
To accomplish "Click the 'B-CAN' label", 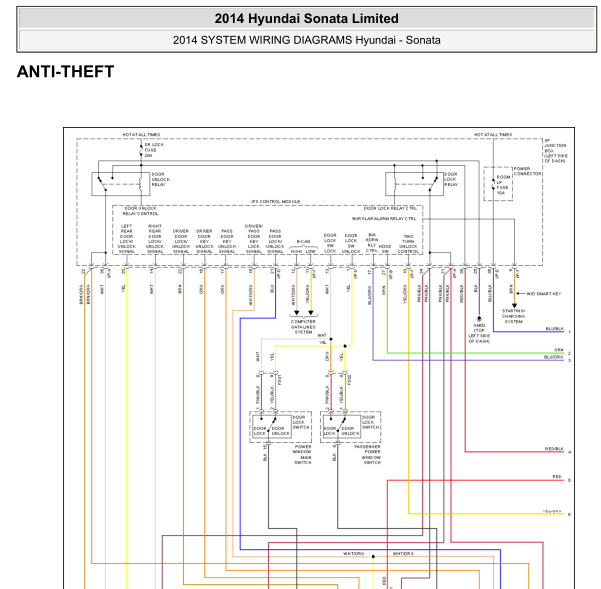I will click(x=303, y=242).
